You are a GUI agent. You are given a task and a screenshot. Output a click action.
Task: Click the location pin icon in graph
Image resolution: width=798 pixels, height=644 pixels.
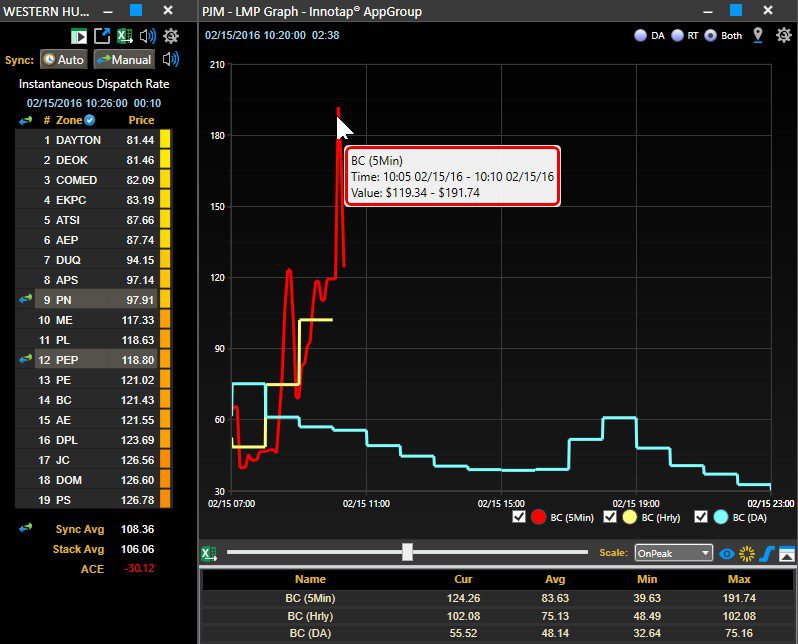coord(758,35)
